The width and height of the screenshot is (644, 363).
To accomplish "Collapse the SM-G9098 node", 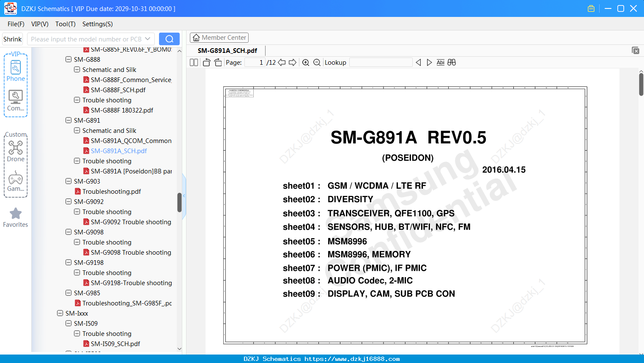I will pyautogui.click(x=69, y=232).
